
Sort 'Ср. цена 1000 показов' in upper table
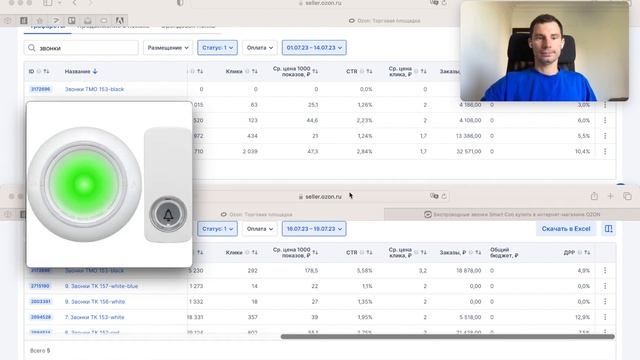(315, 71)
